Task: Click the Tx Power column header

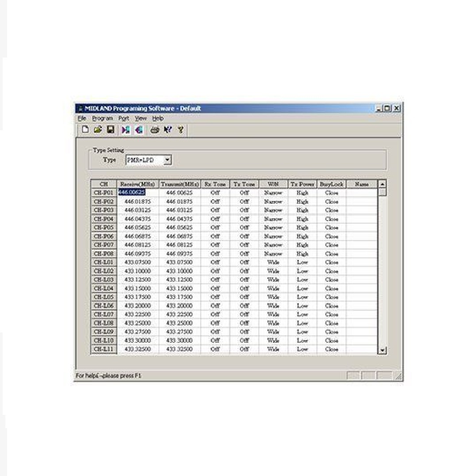Action: 302,184
